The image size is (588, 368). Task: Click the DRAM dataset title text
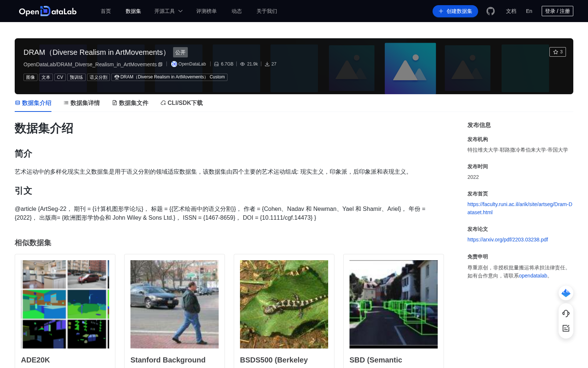(x=96, y=52)
